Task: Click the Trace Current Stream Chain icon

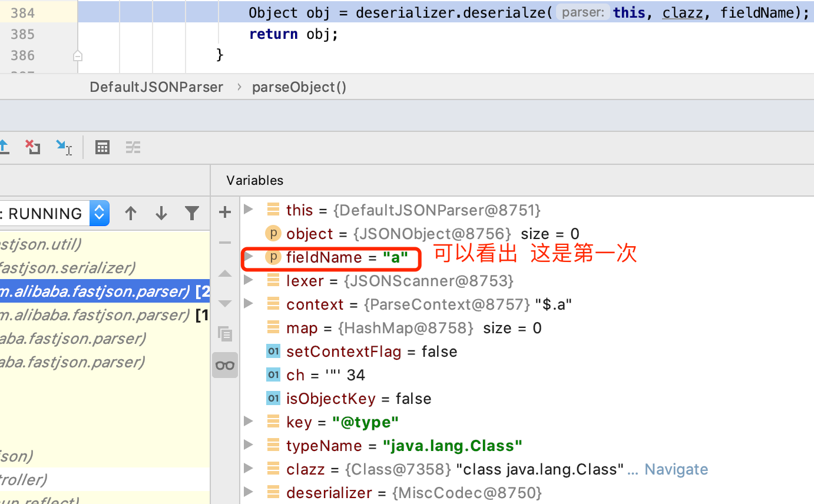Action: click(x=133, y=147)
